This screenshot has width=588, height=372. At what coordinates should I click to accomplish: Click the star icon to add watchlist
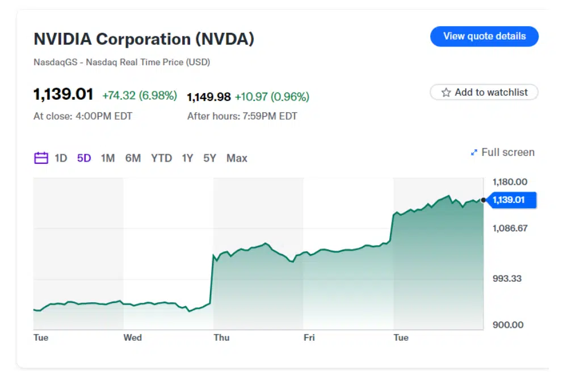446,92
